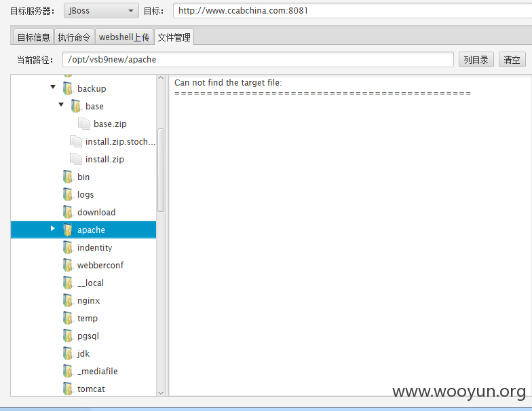The height and width of the screenshot is (411, 532).
Task: Focus the 目标 URL input field
Action: (x=352, y=11)
